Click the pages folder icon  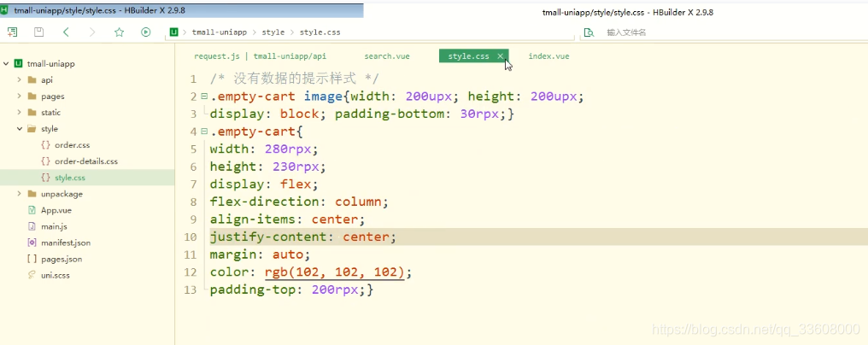pyautogui.click(x=32, y=96)
